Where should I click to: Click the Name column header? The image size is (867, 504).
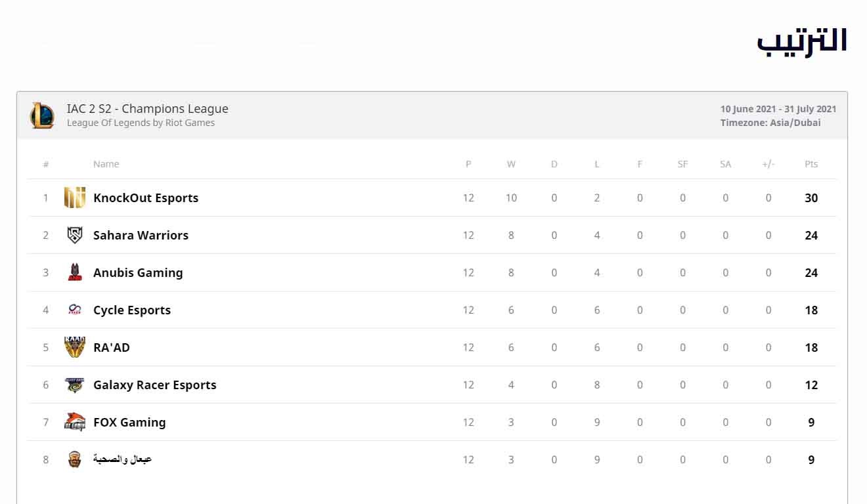tap(106, 164)
